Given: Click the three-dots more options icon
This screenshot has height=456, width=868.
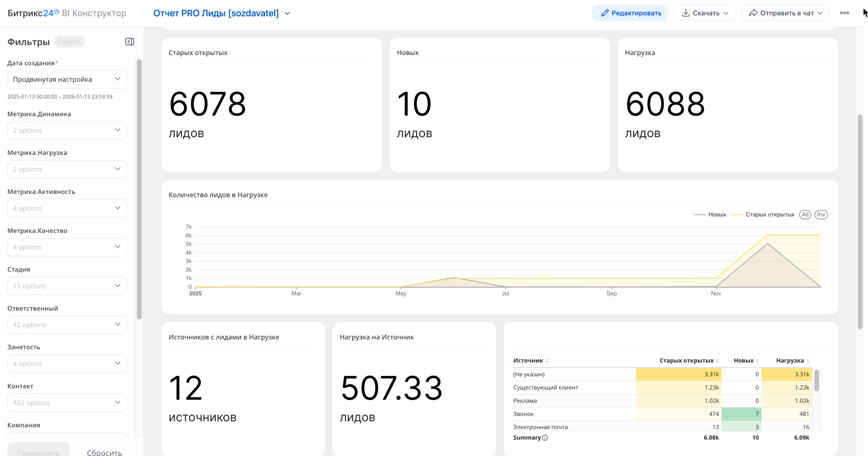Looking at the screenshot, I should [x=844, y=13].
